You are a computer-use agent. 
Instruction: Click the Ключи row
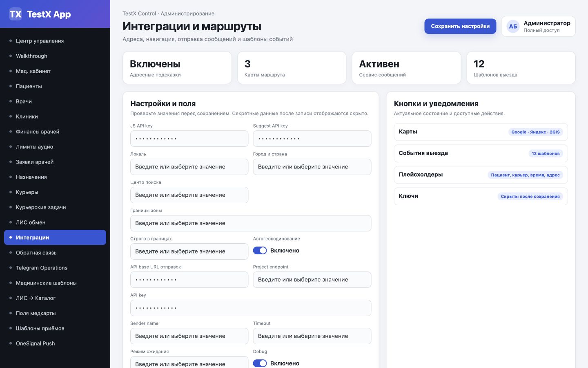[x=481, y=196]
